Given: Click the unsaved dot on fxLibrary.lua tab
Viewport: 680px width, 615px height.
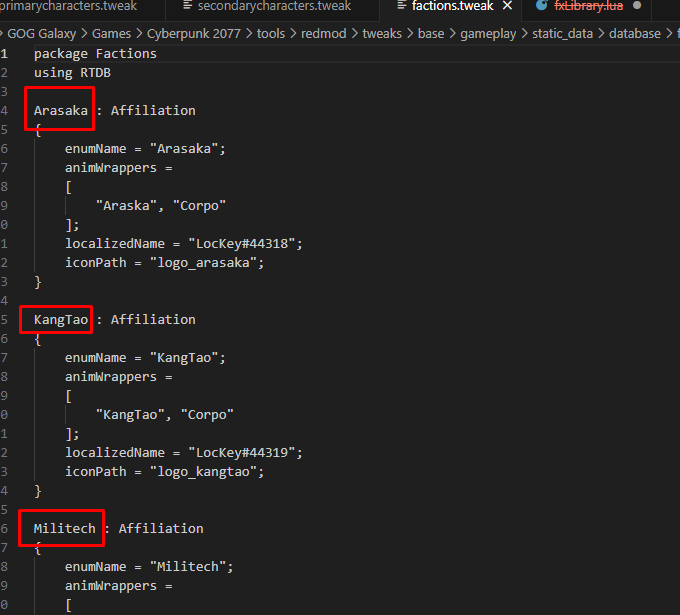Looking at the screenshot, I should pyautogui.click(x=637, y=6).
